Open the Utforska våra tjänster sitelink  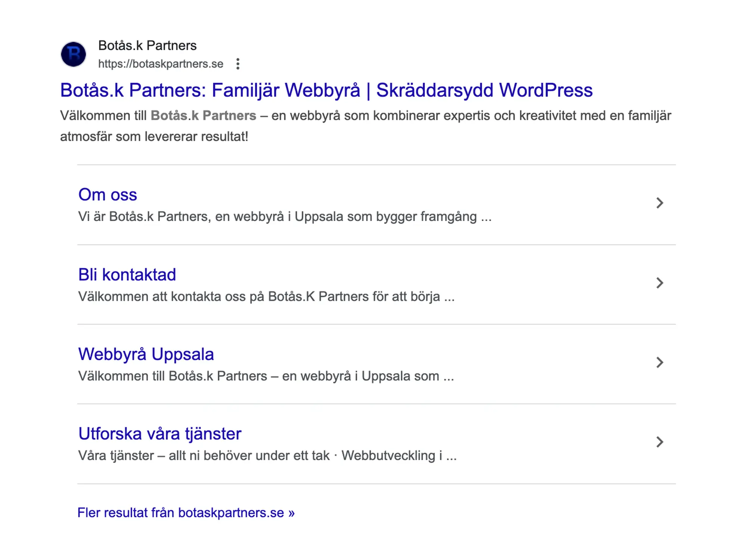click(160, 434)
